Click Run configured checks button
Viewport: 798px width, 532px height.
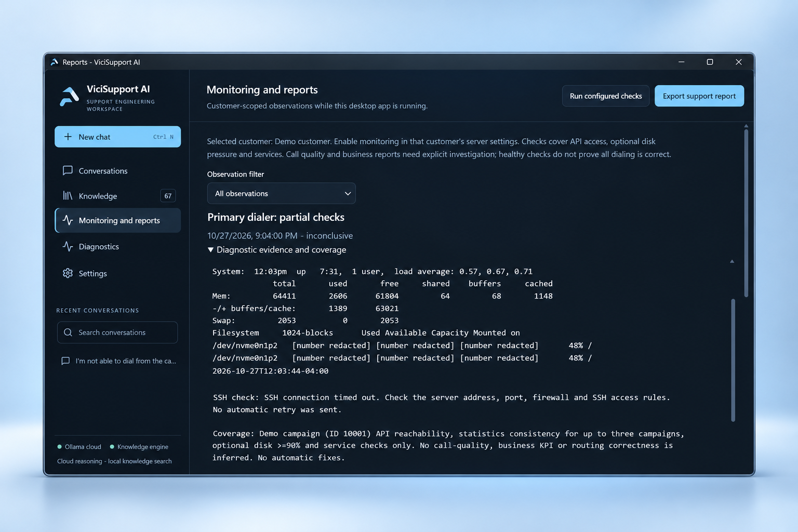click(606, 96)
